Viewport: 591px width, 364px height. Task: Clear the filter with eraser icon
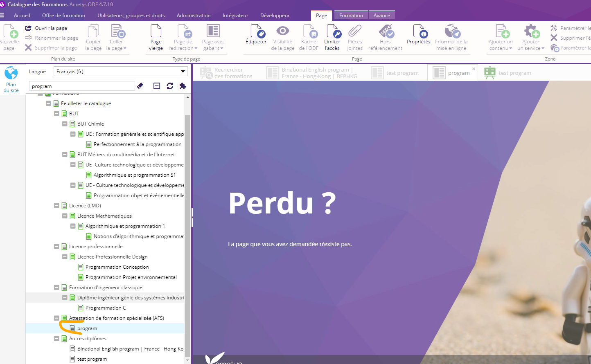(x=140, y=86)
